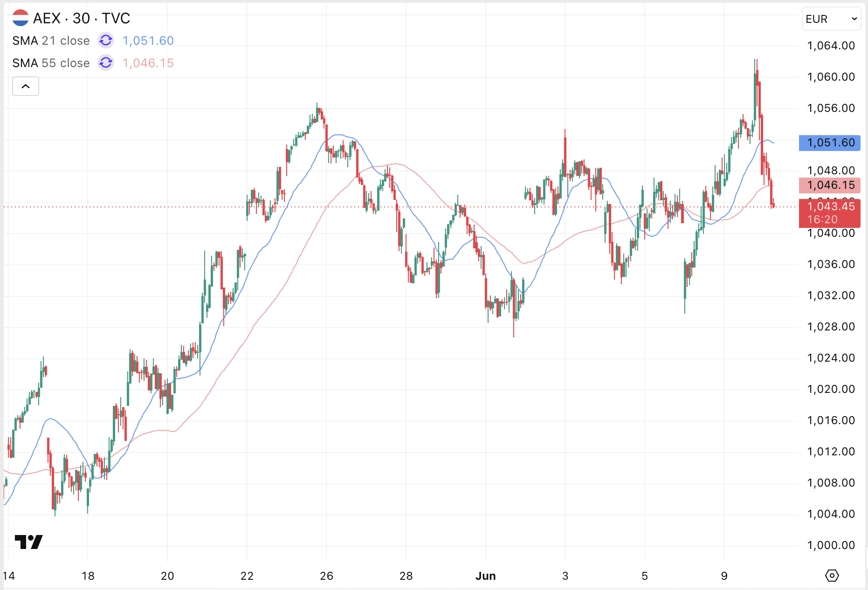Click date 9 on time axis

(x=724, y=576)
